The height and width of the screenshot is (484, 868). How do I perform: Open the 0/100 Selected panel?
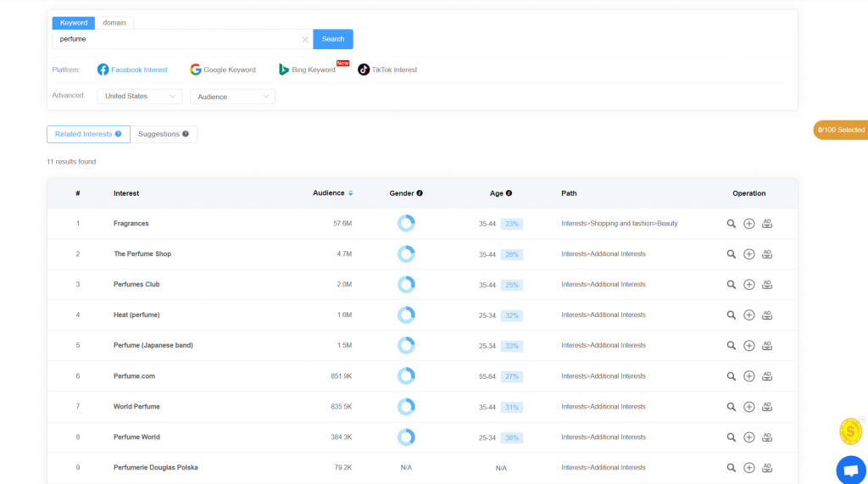[x=841, y=131]
